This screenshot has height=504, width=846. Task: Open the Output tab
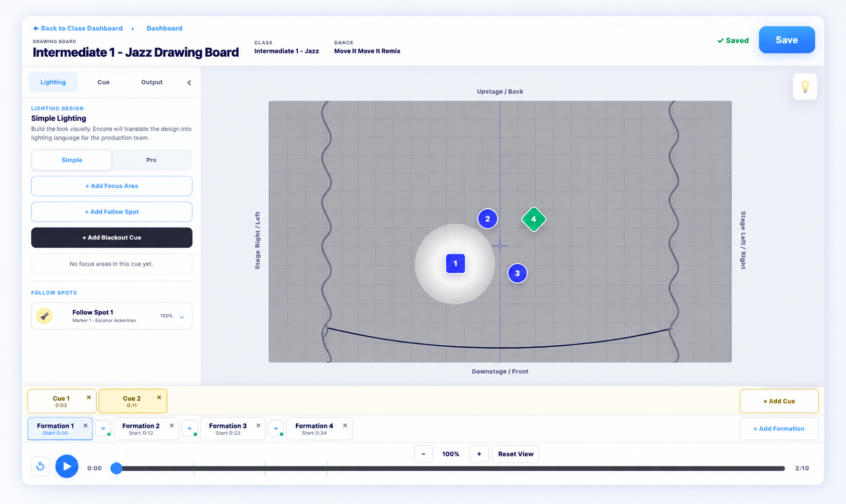151,82
